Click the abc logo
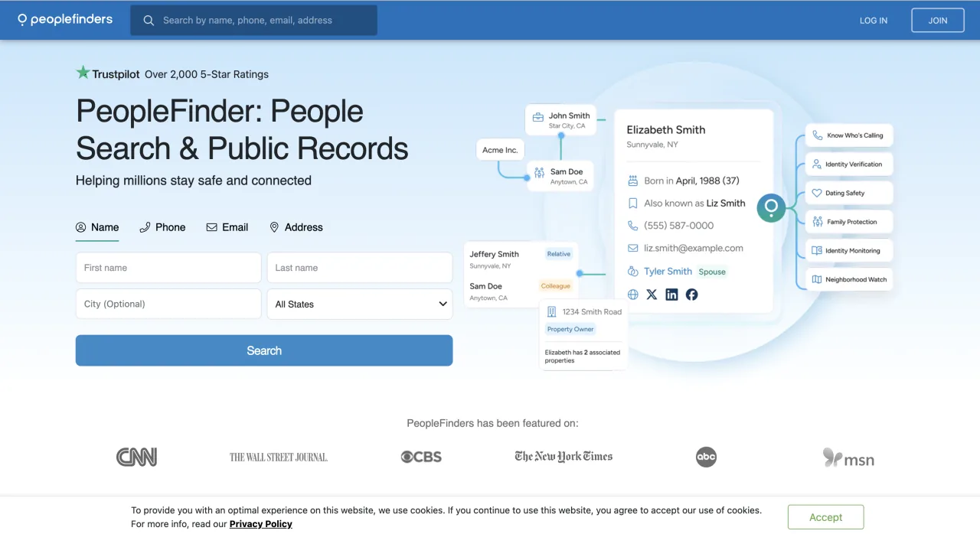 706,457
